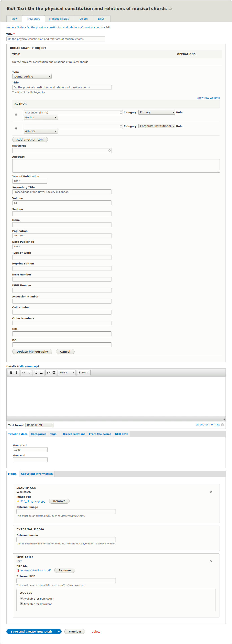
Task: Click into the Pagination field showing 392-404
Action: click(62, 235)
